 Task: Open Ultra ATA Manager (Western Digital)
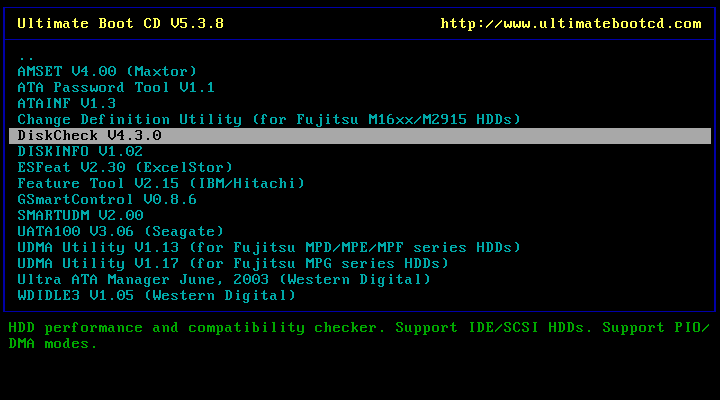224,280
